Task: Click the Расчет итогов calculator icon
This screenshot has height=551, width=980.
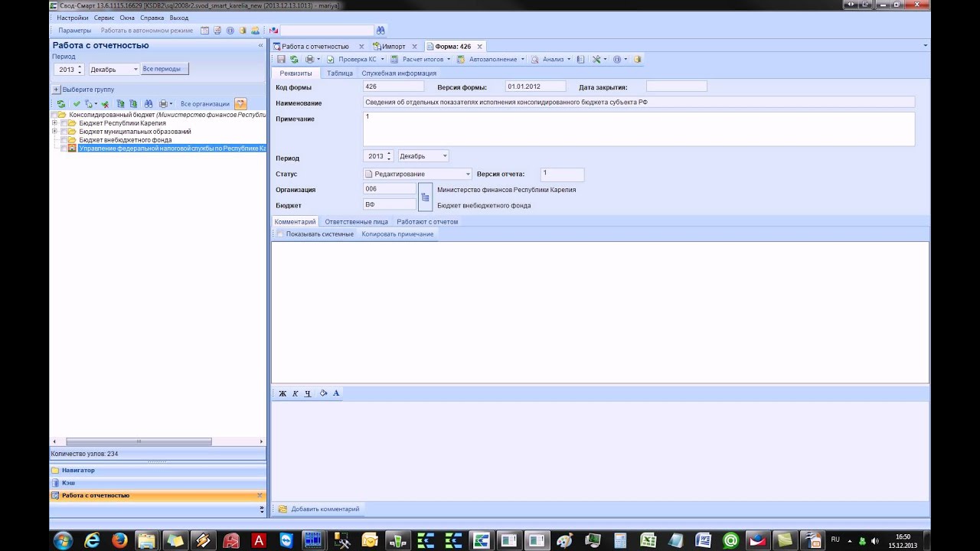Action: [395, 59]
